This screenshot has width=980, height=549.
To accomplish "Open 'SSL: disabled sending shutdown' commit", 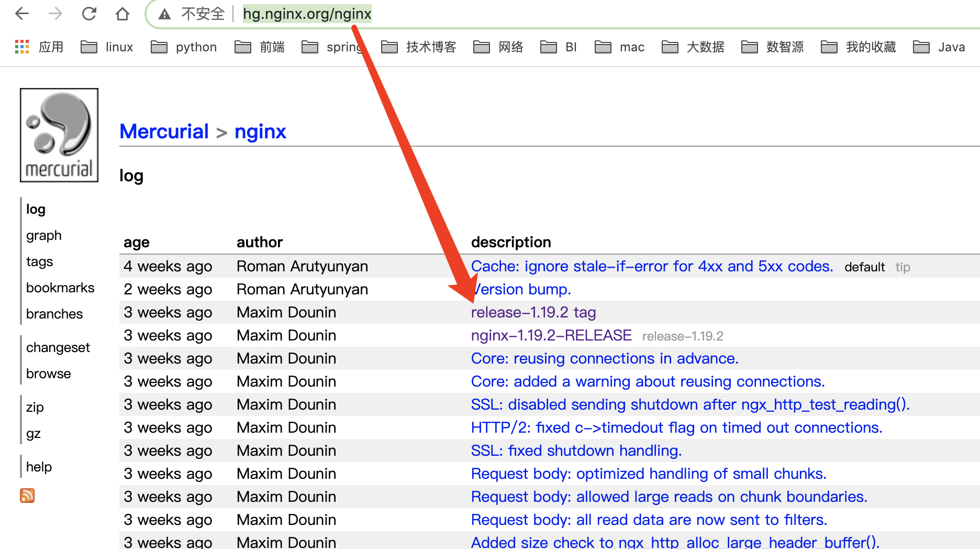I will pyautogui.click(x=691, y=404).
